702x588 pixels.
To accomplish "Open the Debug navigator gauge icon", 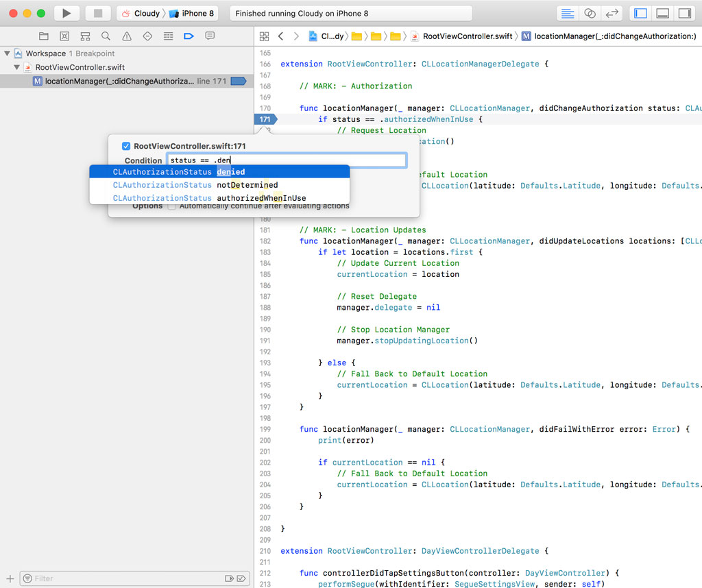I will point(168,36).
